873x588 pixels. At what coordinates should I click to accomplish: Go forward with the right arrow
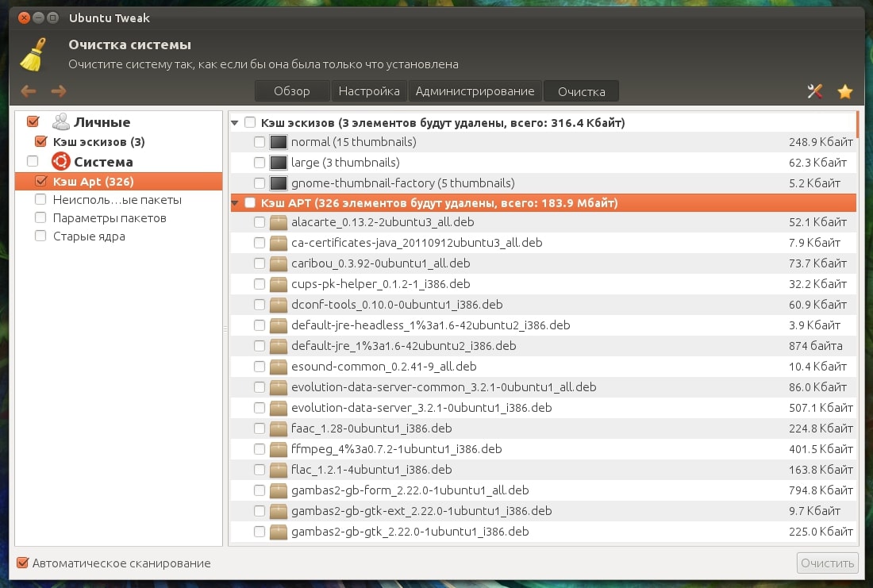point(59,90)
